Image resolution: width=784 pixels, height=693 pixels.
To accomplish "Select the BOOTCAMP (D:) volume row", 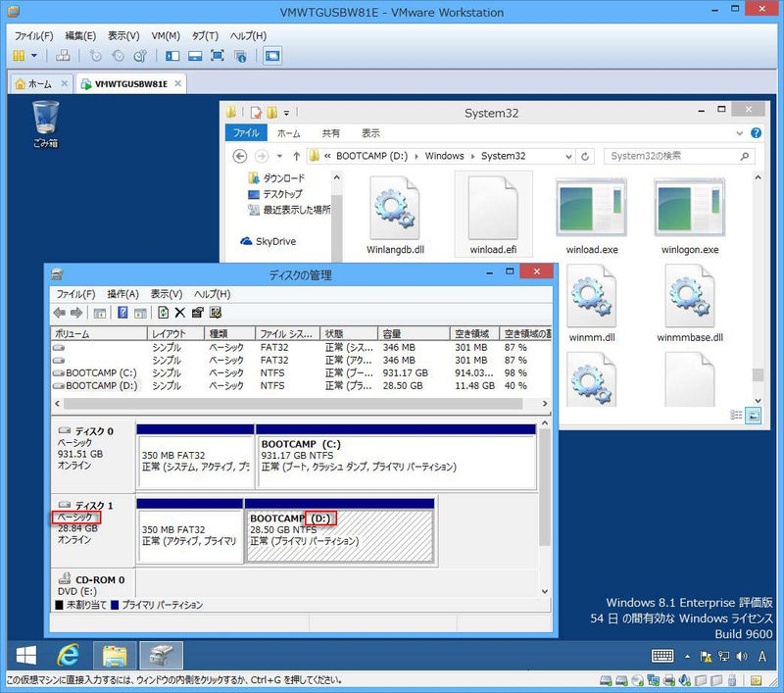I will 301,386.
